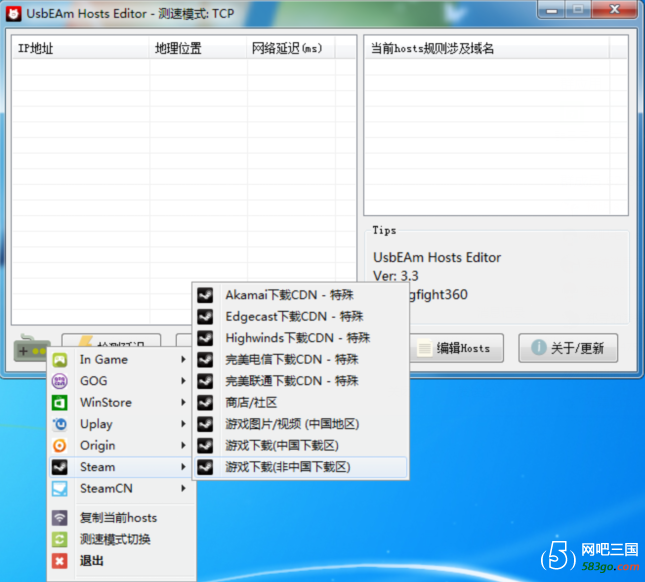Choose 退出 to exit the app
The height and width of the screenshot is (582, 645).
[121, 561]
